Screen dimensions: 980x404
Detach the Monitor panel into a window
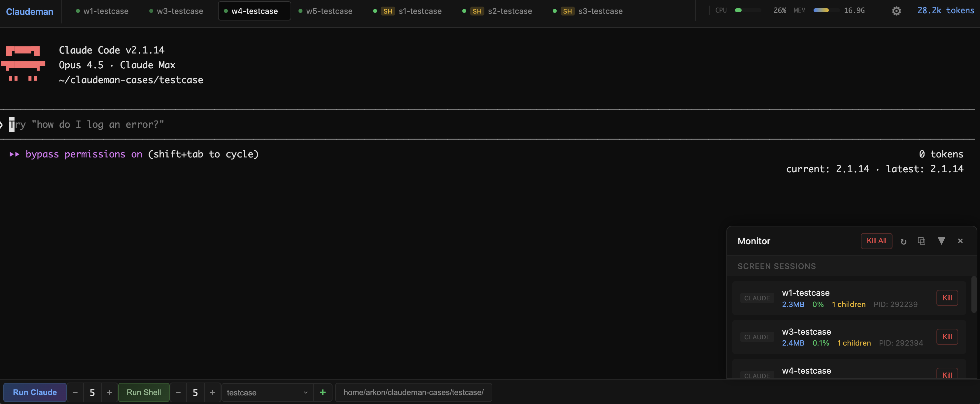[x=922, y=241]
